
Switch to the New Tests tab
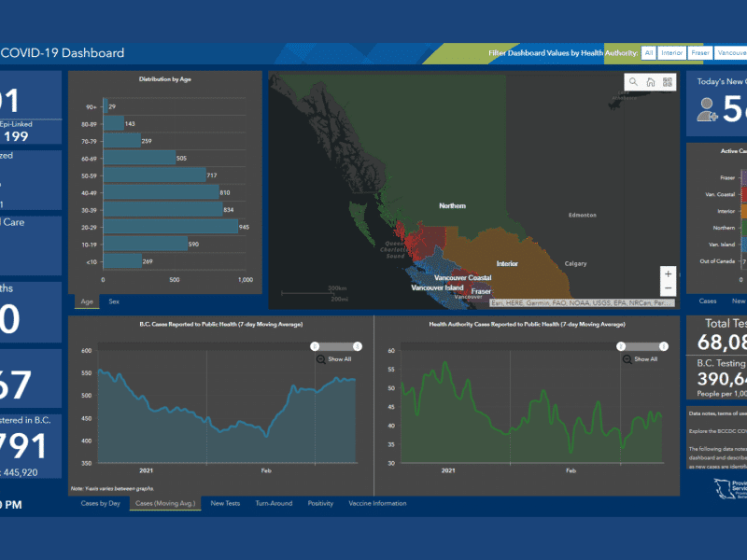(225, 503)
